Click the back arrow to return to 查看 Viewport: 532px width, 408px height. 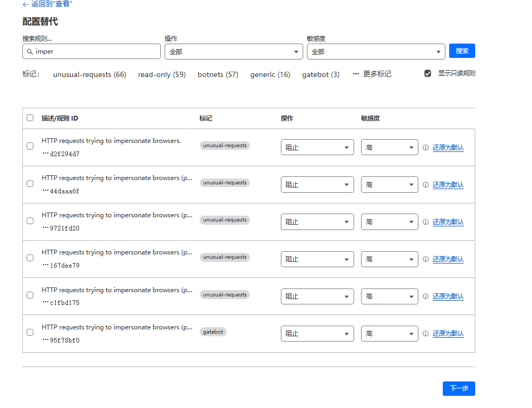tap(25, 4)
